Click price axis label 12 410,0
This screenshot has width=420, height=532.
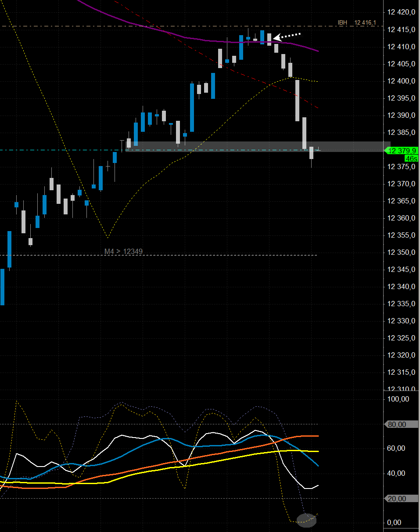pyautogui.click(x=401, y=47)
